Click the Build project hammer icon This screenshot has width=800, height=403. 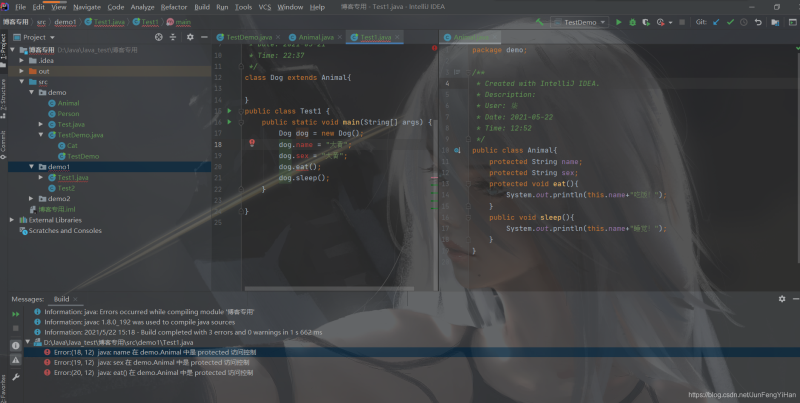click(538, 21)
